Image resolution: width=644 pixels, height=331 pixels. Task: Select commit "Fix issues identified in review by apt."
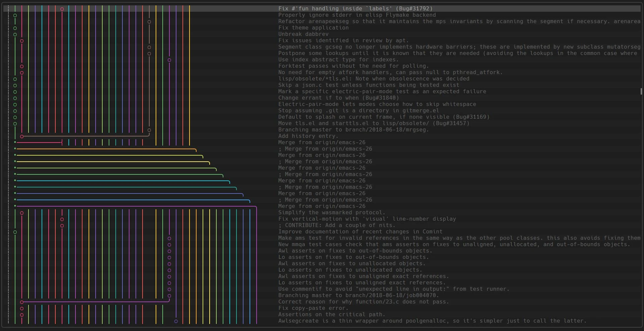click(x=343, y=41)
